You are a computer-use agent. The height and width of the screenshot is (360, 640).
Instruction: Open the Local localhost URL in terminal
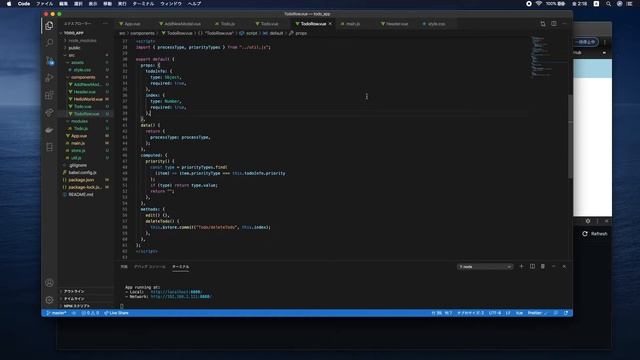pos(176,292)
